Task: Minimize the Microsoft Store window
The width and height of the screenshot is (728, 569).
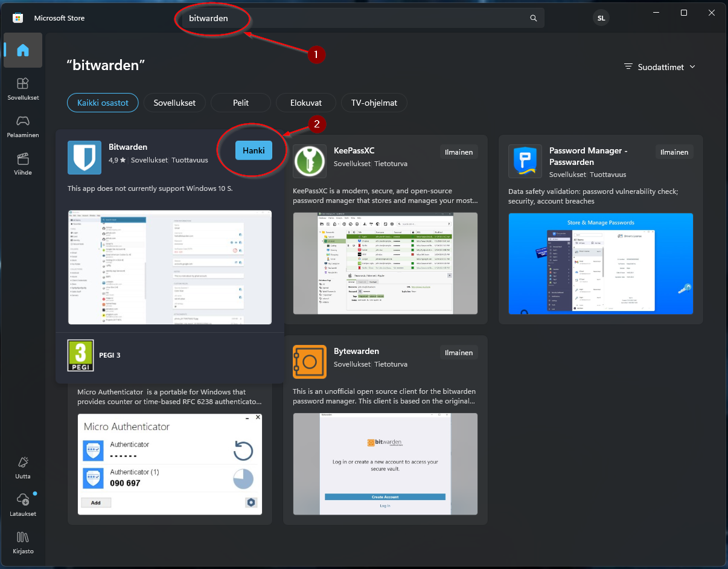Action: click(656, 13)
